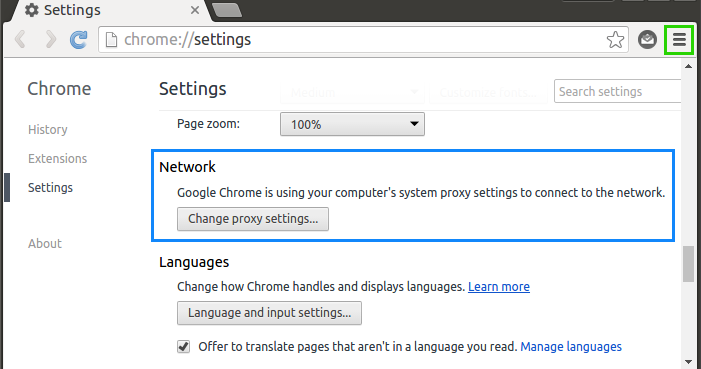Open Extensions in the sidebar

pyautogui.click(x=58, y=159)
